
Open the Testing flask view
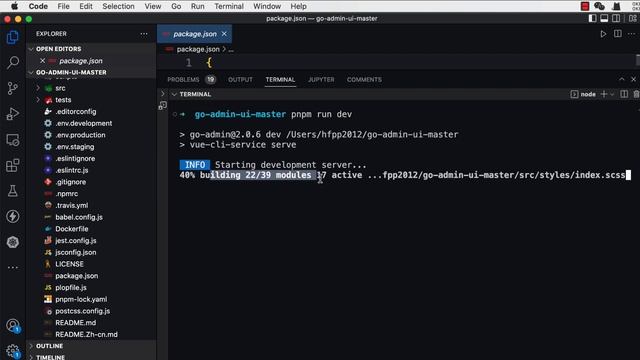point(13,191)
